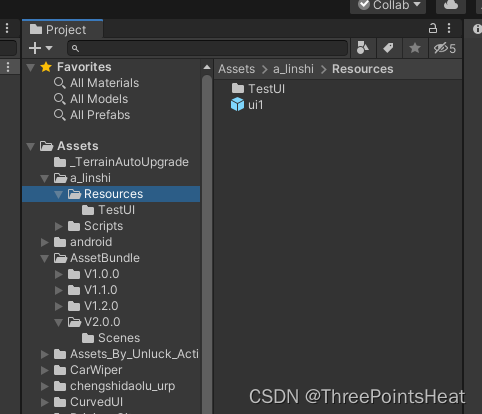
Task: Click the cloud services icon
Action: pos(451,5)
